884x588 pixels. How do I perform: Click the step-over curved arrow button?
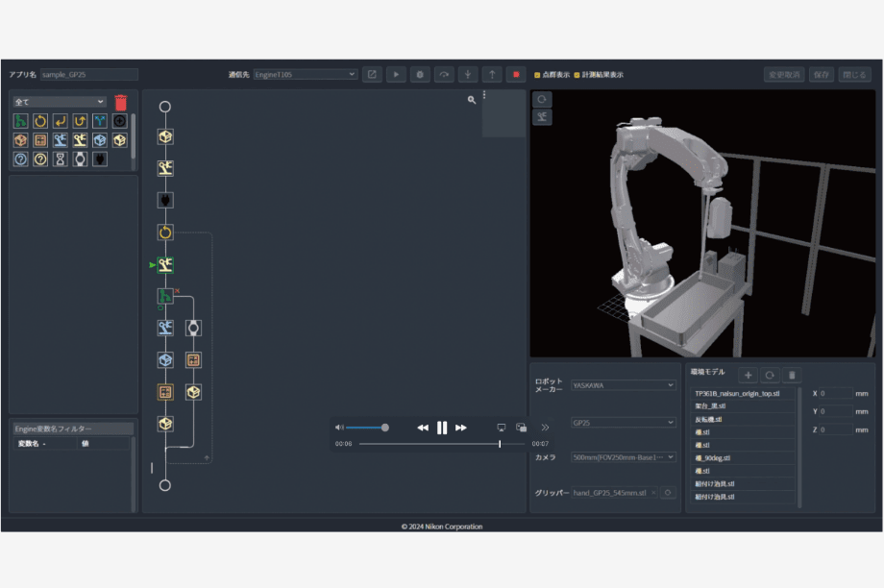click(444, 74)
